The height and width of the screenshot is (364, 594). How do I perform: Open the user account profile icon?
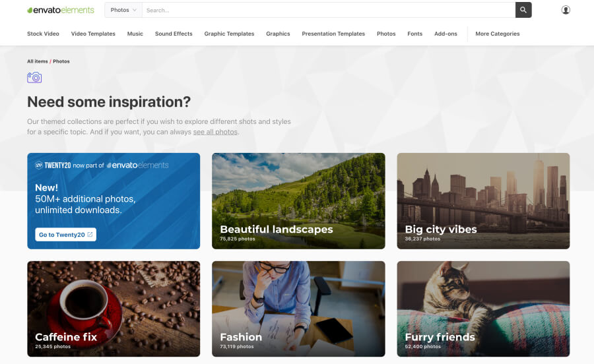click(566, 10)
